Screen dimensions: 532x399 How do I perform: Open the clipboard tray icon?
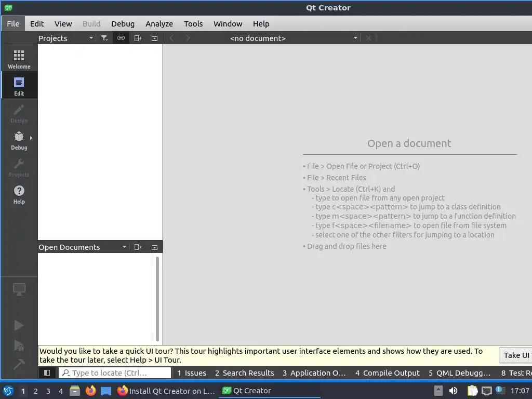[x=472, y=391]
